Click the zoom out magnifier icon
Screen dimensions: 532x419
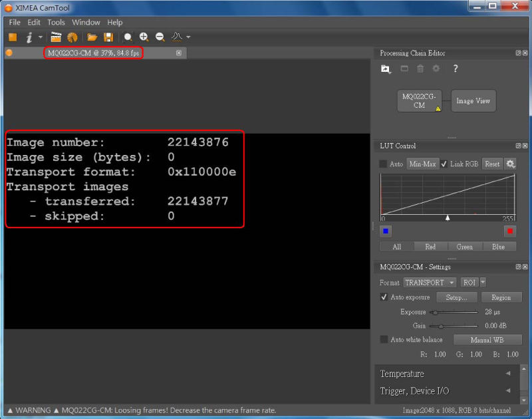(x=160, y=37)
